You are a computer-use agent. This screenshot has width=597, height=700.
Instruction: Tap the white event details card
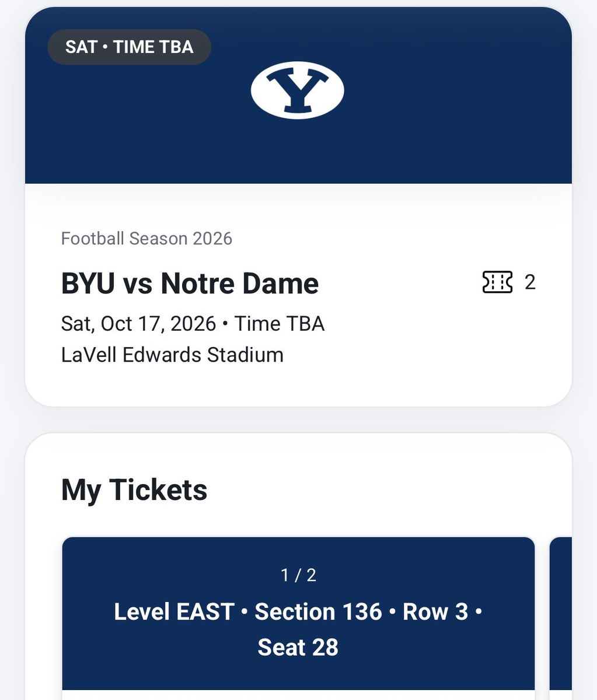[298, 295]
